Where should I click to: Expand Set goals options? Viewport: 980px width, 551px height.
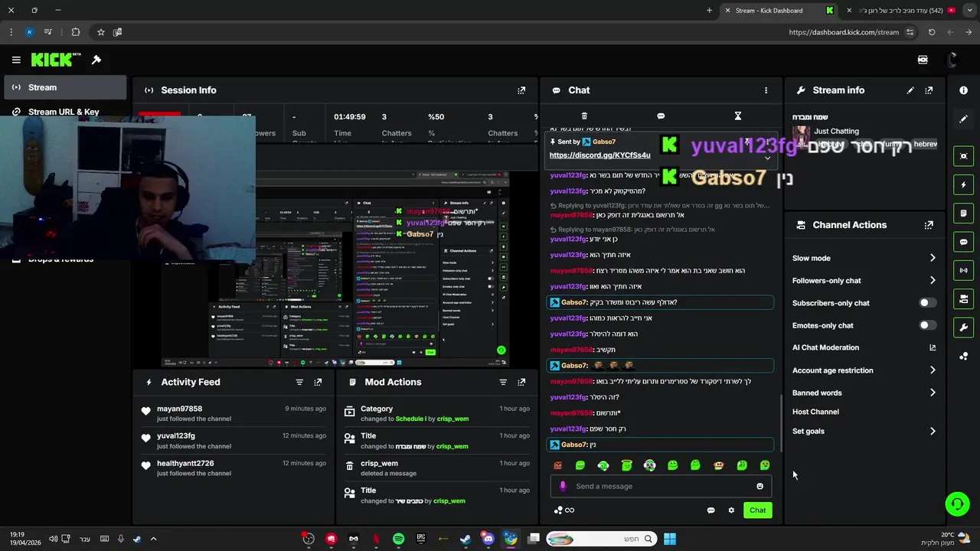click(x=933, y=431)
